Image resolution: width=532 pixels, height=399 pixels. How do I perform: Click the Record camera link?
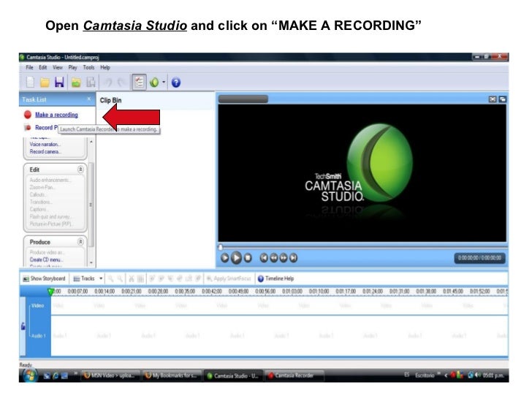click(x=45, y=152)
